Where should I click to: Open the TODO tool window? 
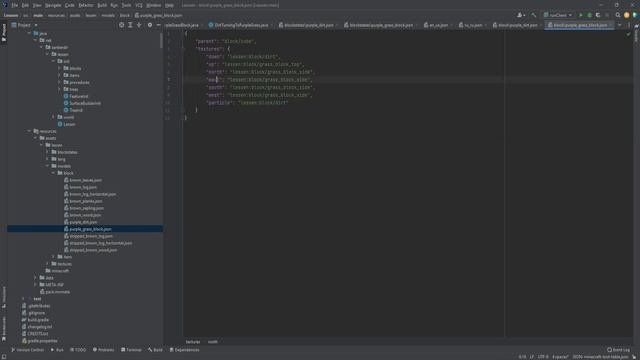coord(78,350)
